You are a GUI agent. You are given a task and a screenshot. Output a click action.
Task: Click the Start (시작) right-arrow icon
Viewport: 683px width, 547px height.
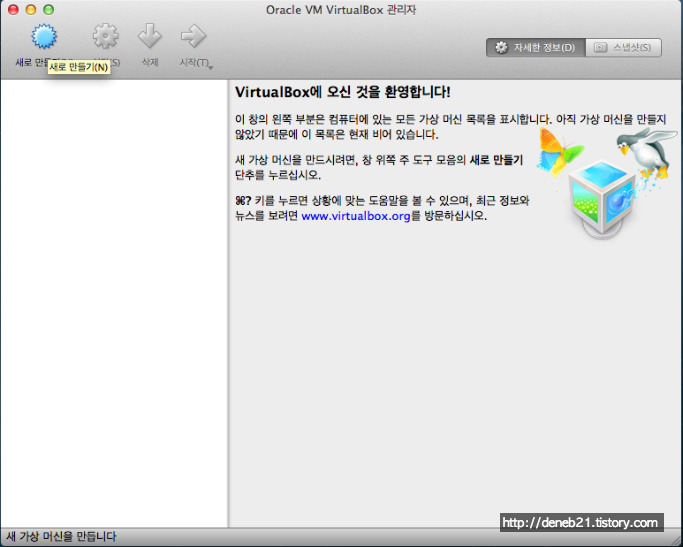(193, 36)
